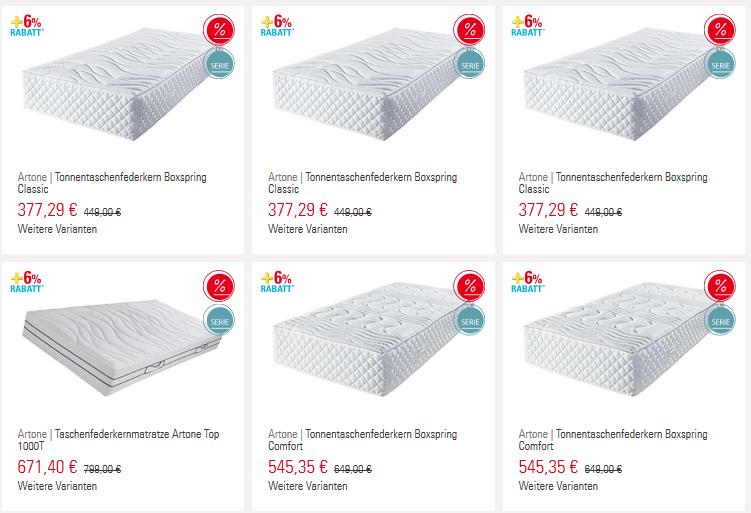Open the middle Tonnentaschenfederkern Boxspring Classic title
The height and width of the screenshot is (513, 751).
pos(363,183)
